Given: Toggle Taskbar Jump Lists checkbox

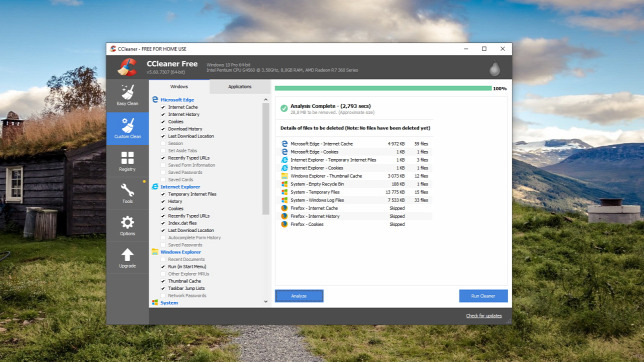Looking at the screenshot, I should 163,288.
